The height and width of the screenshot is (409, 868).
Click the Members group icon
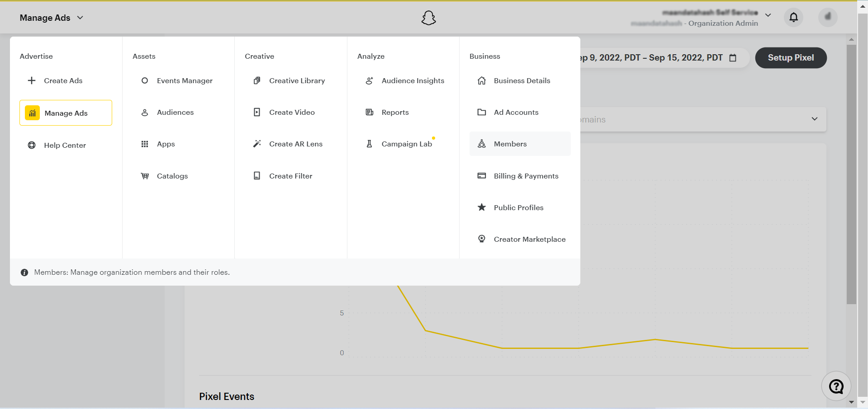tap(482, 144)
